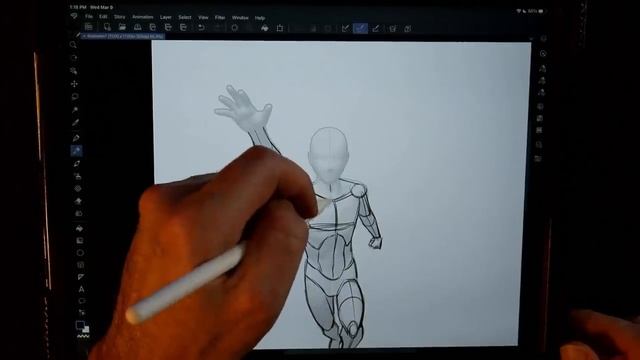Select the Eraser tool
Viewport: 640px width, 360px height.
click(78, 201)
